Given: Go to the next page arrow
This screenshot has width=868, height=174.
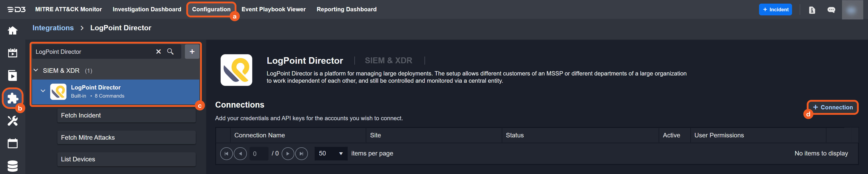Looking at the screenshot, I should click(288, 154).
